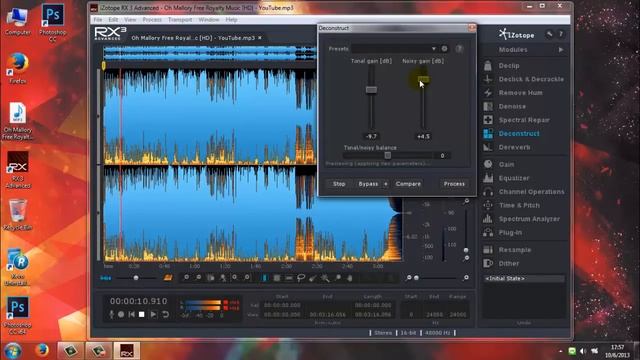
Task: Click the plus button next to Bypass
Action: pyautogui.click(x=385, y=184)
